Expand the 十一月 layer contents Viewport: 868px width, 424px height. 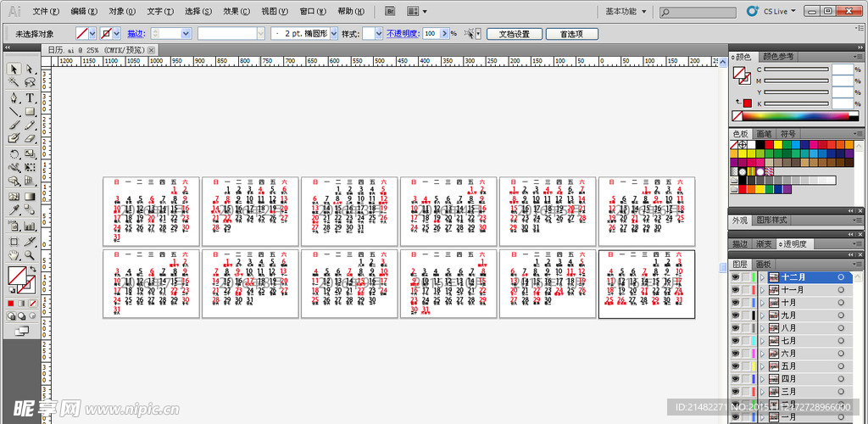762,290
